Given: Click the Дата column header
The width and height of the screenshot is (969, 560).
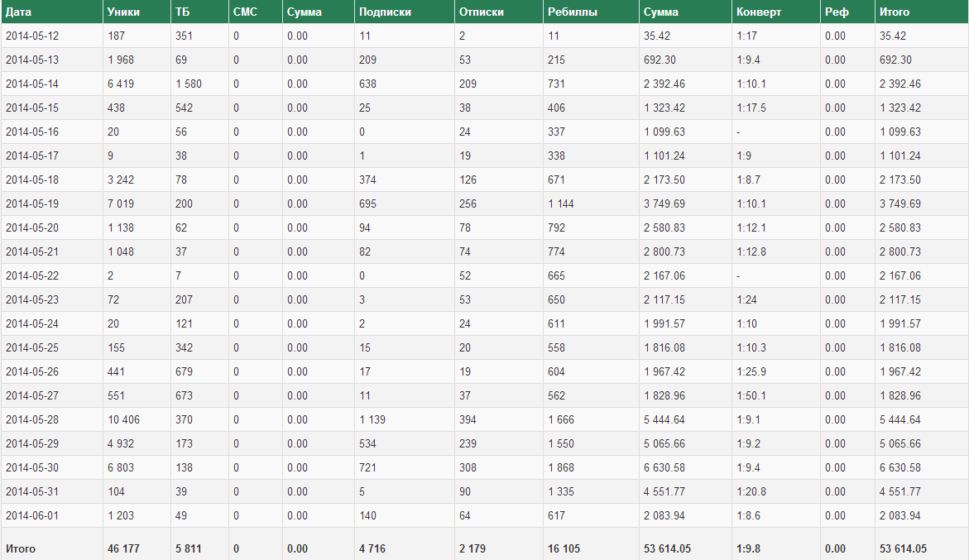Looking at the screenshot, I should click(18, 12).
